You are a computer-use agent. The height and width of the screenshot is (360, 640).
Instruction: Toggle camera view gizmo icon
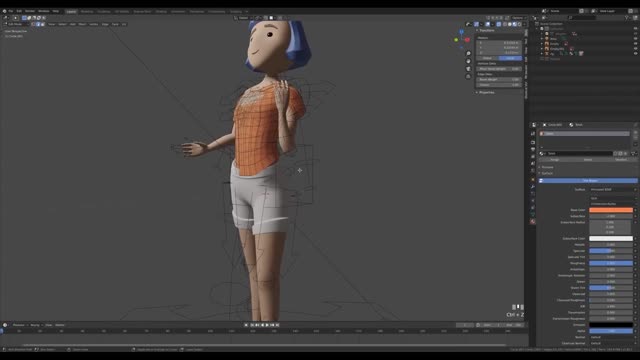click(x=468, y=69)
